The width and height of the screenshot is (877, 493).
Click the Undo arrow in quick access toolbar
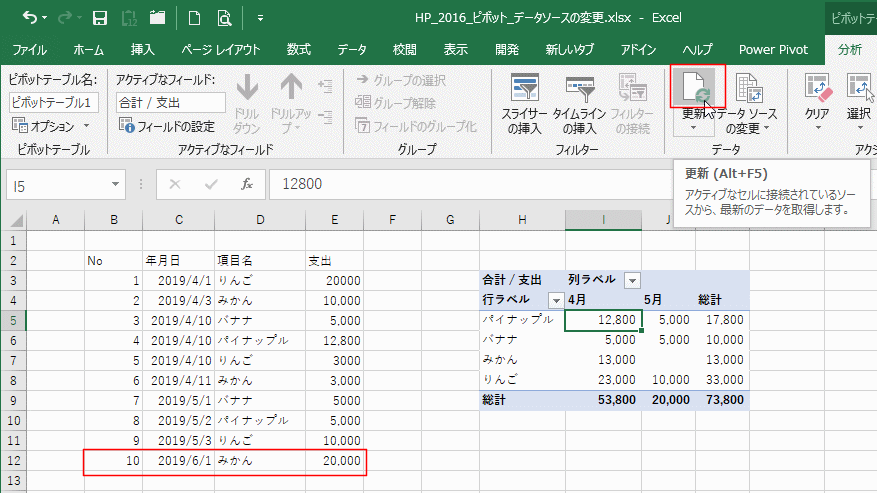29,18
